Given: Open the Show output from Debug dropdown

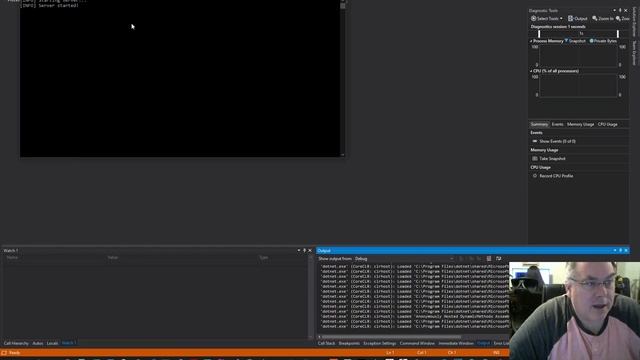Looking at the screenshot, I should coord(404,259).
